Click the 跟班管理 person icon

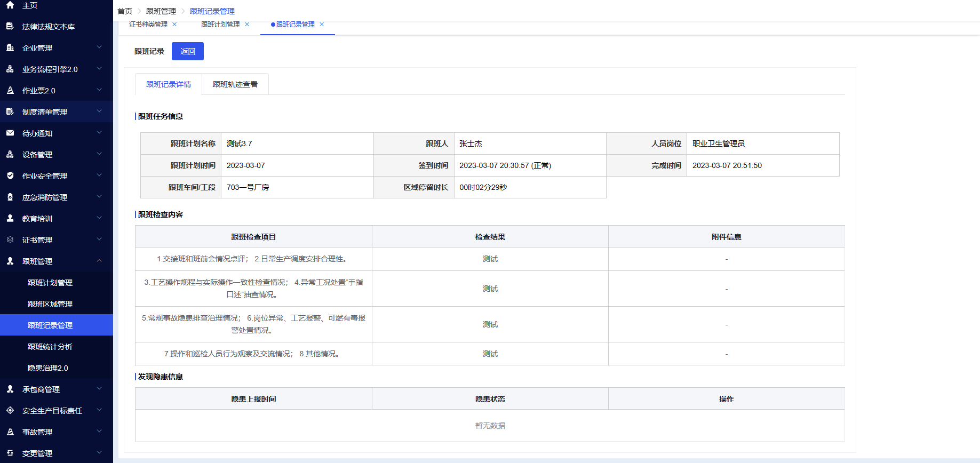[10, 261]
